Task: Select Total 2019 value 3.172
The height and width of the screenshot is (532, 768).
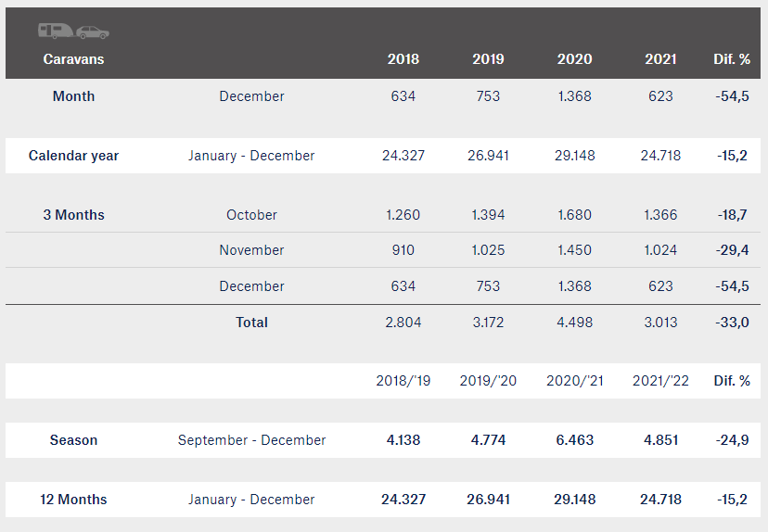Action: [x=488, y=323]
